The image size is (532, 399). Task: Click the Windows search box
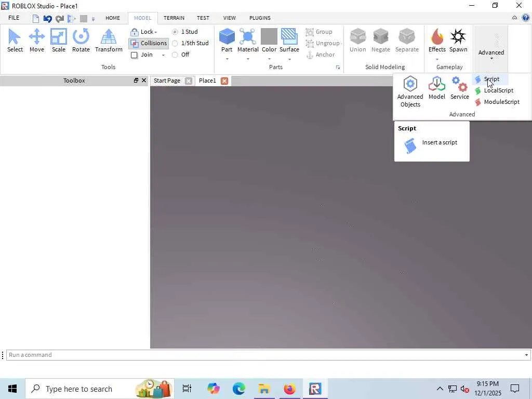point(100,389)
